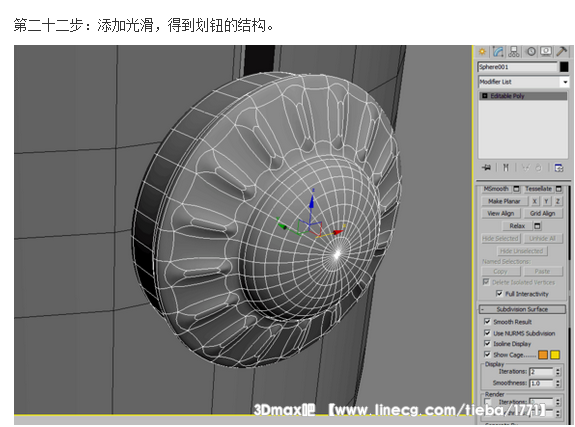The width and height of the screenshot is (575, 427).
Task: Click the yellow cage color swatch
Action: tap(555, 355)
